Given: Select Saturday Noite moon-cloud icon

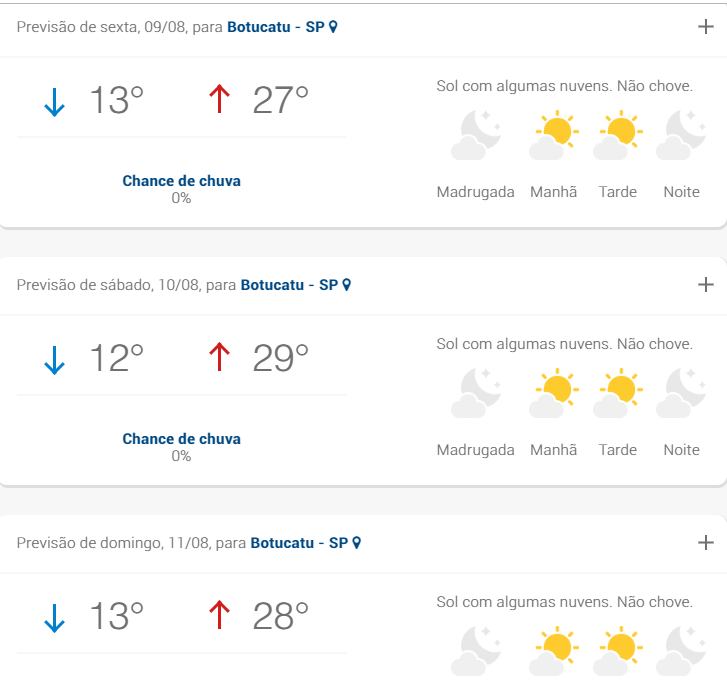Looking at the screenshot, I should (x=682, y=393).
